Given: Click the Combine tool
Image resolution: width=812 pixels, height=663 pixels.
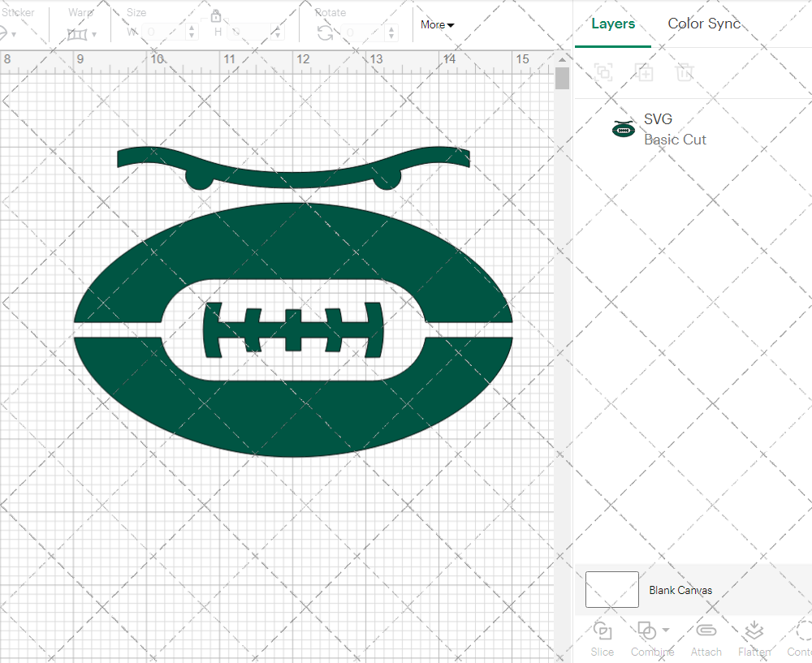Looking at the screenshot, I should coord(652,639).
